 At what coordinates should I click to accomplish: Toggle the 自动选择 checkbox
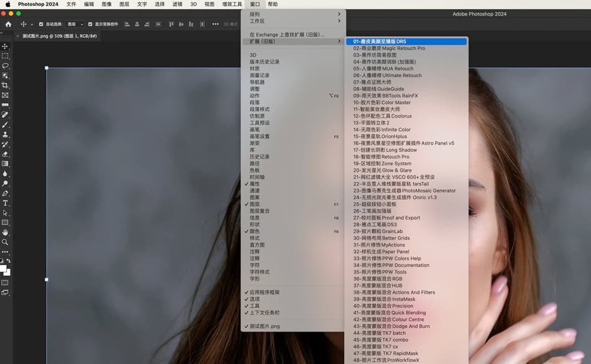(41, 24)
